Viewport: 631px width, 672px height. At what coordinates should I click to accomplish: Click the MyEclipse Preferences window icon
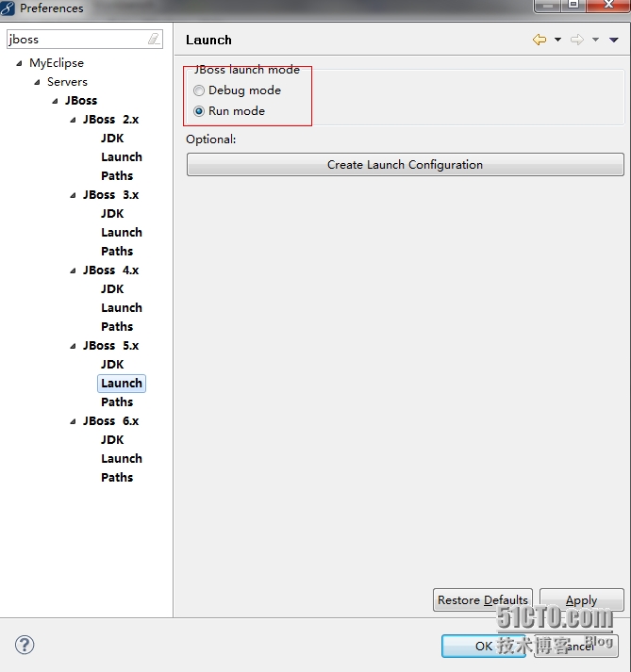pos(8,8)
